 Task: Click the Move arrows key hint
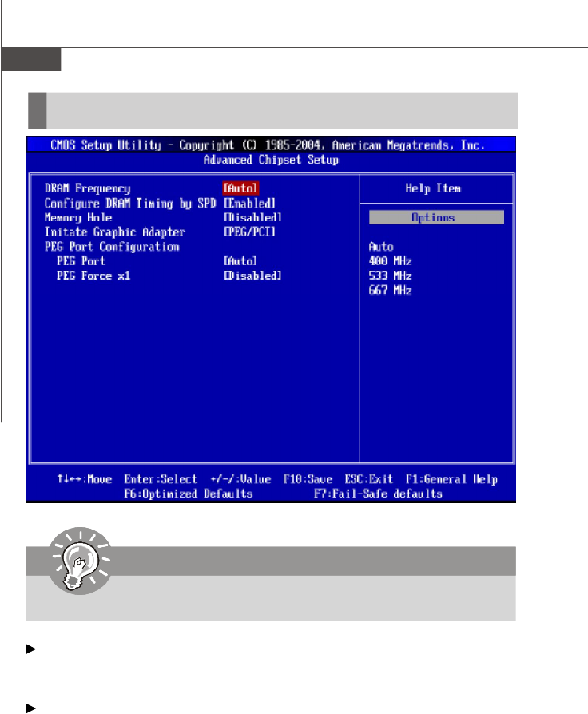(85, 479)
